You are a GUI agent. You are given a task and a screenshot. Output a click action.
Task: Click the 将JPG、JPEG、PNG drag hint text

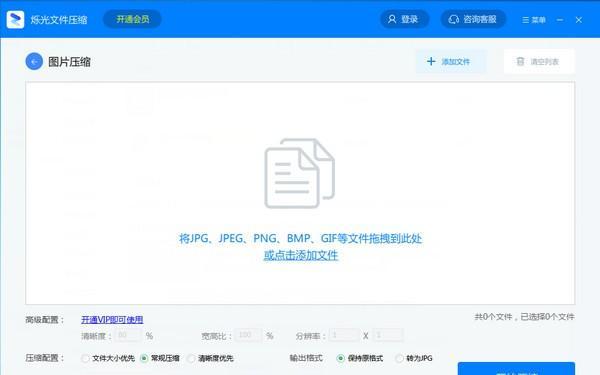[300, 238]
